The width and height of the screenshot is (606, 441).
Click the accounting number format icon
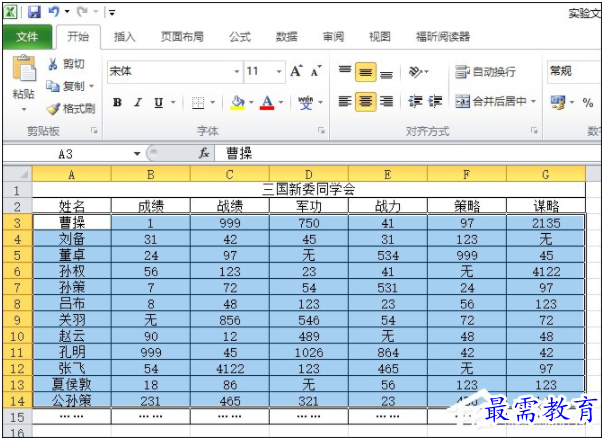coord(558,102)
